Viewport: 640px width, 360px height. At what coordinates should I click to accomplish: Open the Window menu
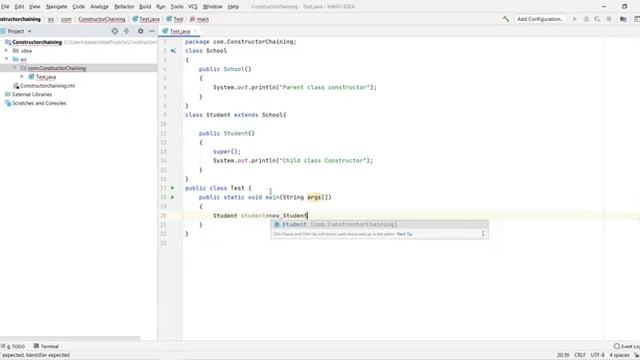point(213,7)
